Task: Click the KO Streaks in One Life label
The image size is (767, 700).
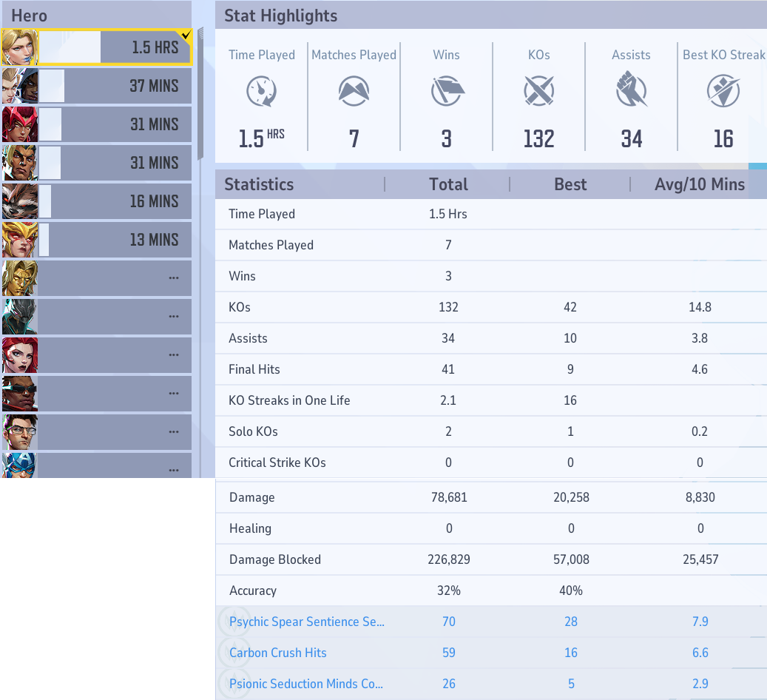Action: coord(289,400)
